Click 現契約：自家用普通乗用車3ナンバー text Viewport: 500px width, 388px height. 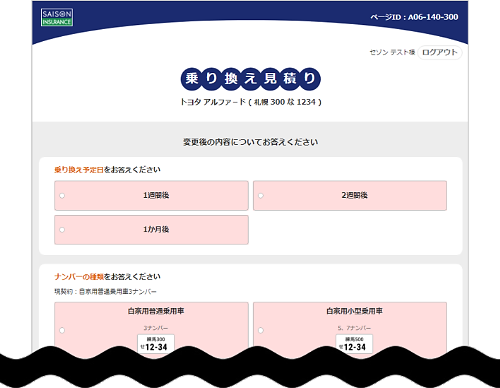point(105,292)
